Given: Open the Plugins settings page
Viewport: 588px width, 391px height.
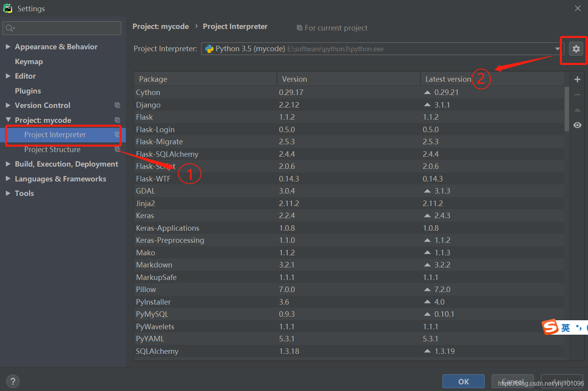Looking at the screenshot, I should click(28, 90).
